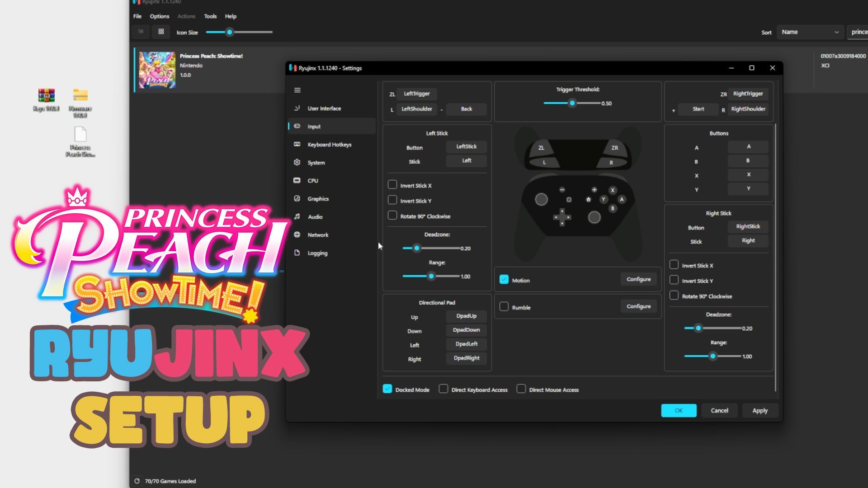The image size is (868, 488).
Task: Open the Sort Name dropdown
Action: (810, 32)
